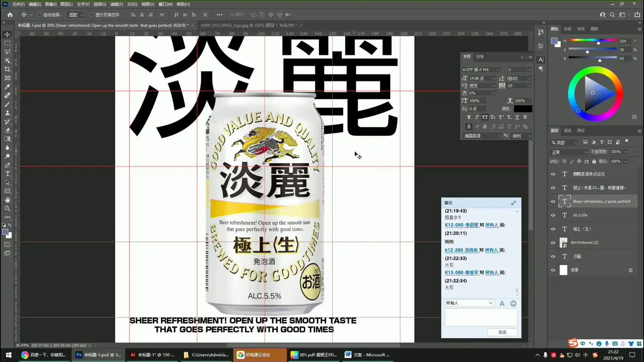644x362 pixels.
Task: Click the chat message input field
Action: click(481, 317)
